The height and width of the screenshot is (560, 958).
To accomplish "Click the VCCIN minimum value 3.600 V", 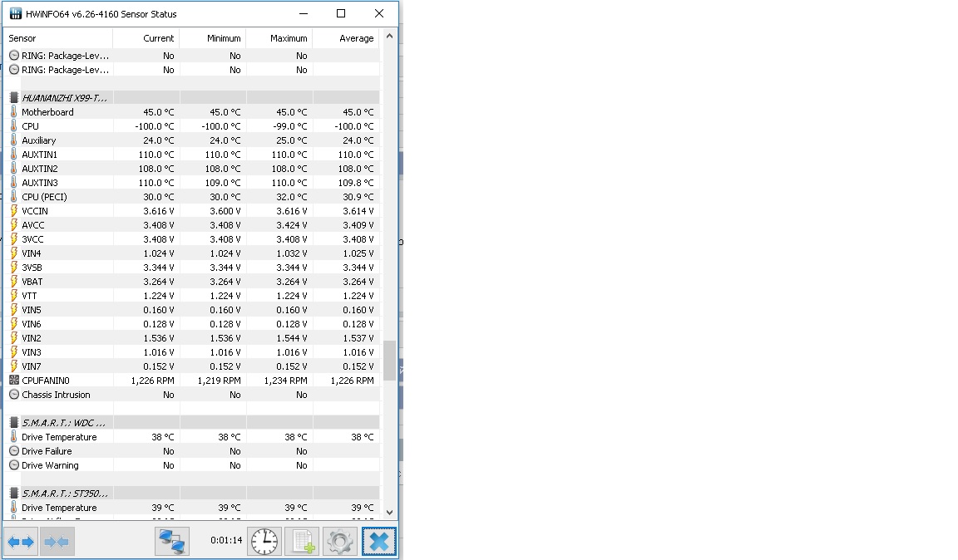I will [225, 211].
